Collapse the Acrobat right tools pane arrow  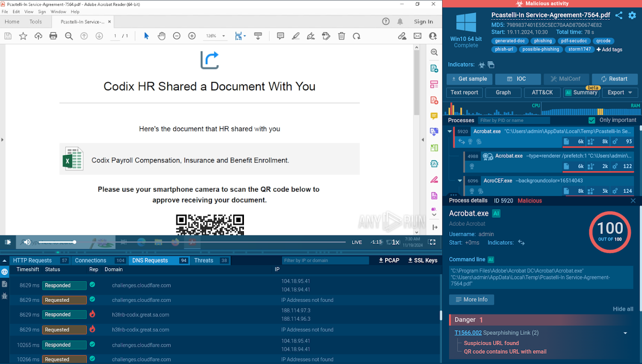(x=423, y=139)
